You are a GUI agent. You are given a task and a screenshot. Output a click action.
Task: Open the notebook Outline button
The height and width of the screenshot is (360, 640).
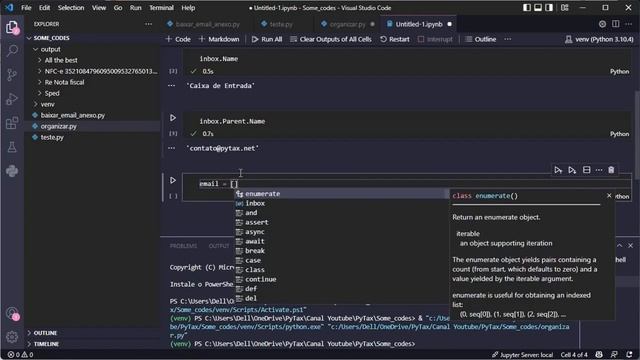click(x=481, y=39)
